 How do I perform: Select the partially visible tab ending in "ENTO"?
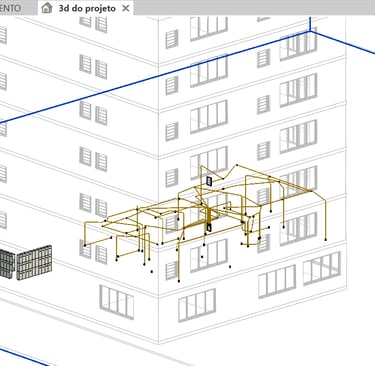pyautogui.click(x=17, y=8)
